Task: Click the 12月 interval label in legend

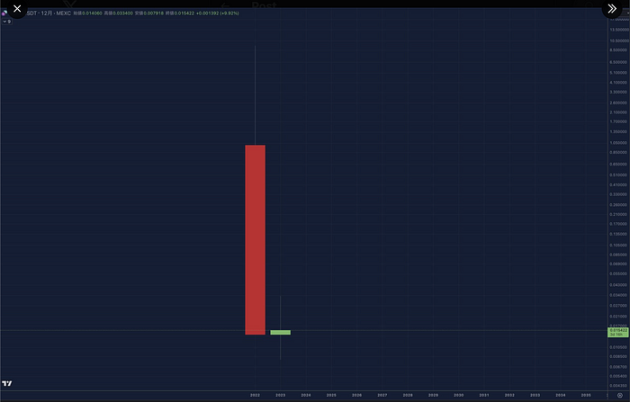Action: pos(46,13)
